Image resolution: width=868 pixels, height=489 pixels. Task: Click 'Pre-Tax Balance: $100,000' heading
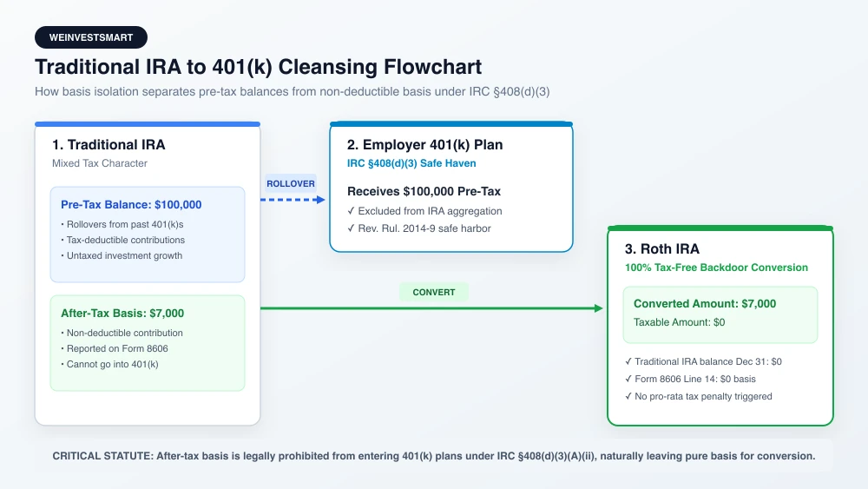click(131, 204)
